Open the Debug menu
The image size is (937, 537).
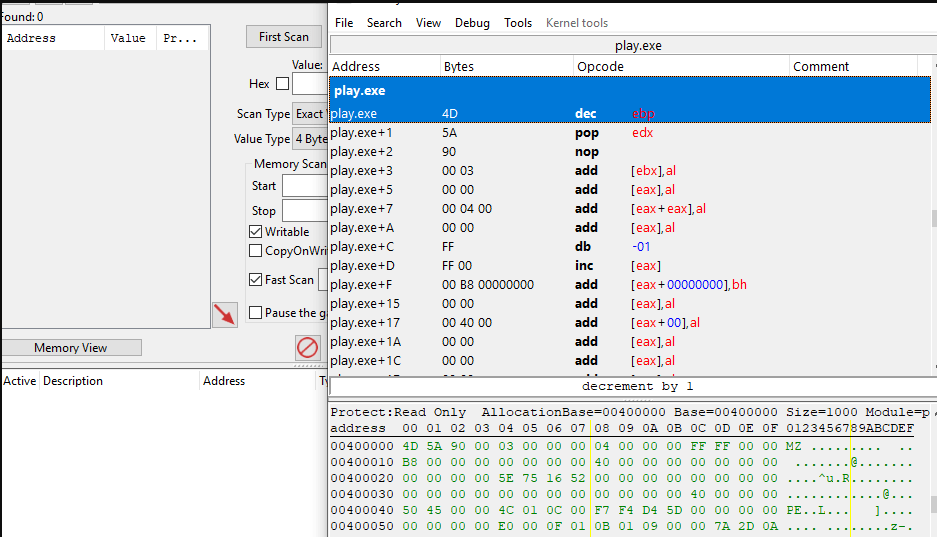click(472, 23)
